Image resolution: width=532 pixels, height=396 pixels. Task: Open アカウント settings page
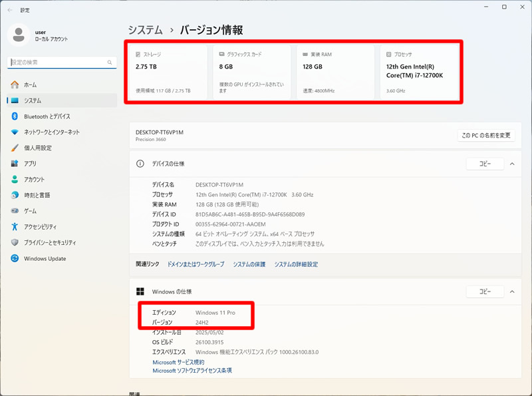(62, 179)
